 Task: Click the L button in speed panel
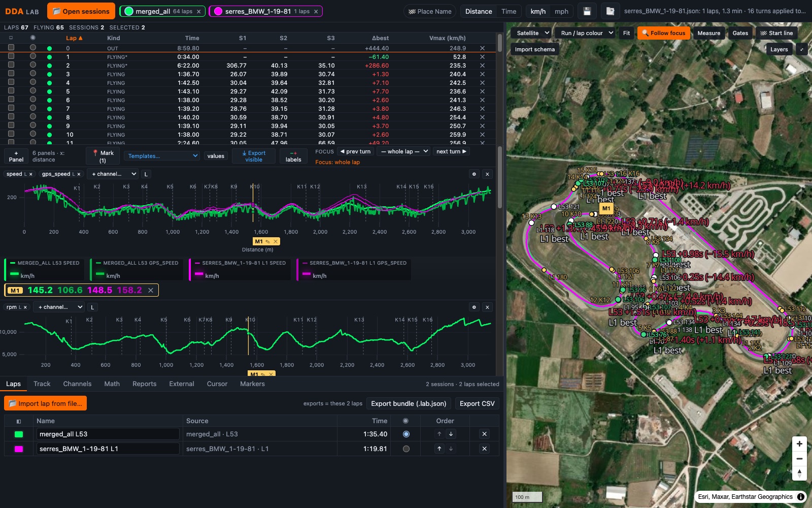(x=146, y=174)
